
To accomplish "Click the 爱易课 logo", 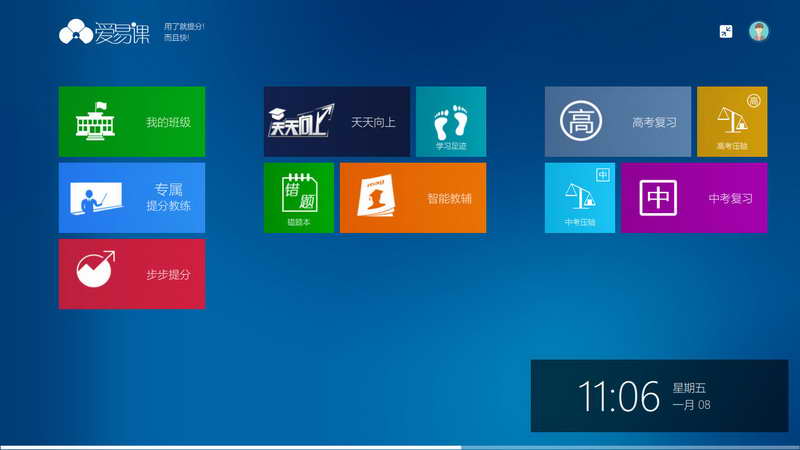I will coord(104,32).
